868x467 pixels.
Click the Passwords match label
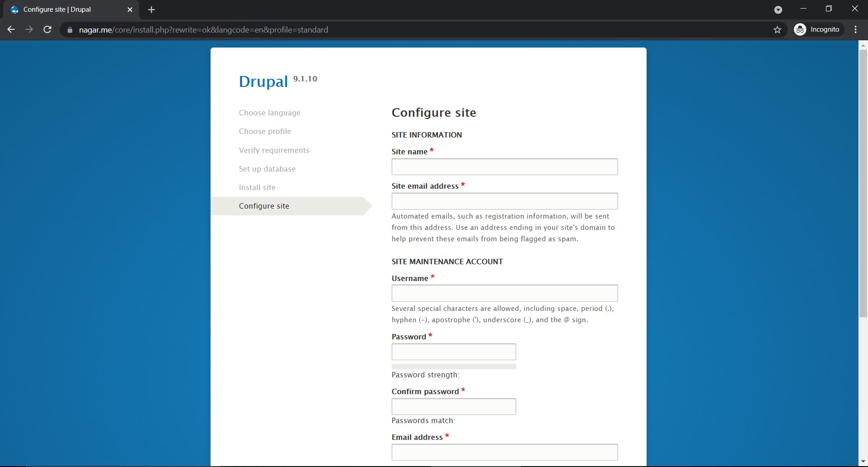click(x=423, y=420)
